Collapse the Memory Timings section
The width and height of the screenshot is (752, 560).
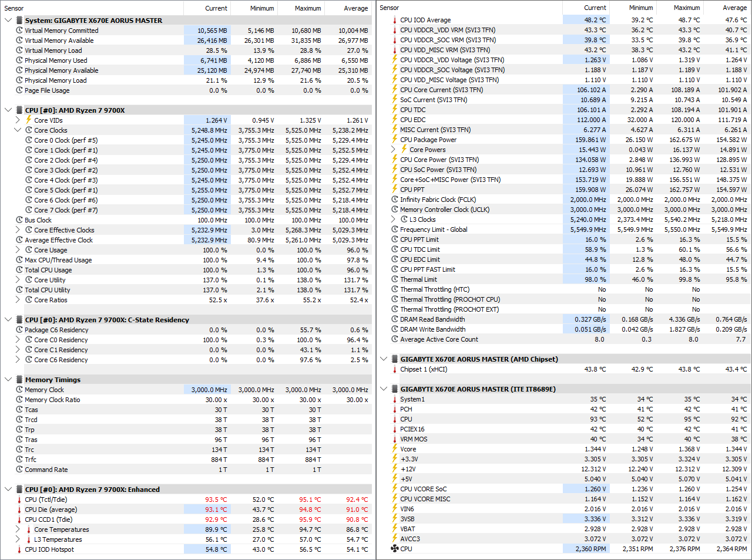(8, 380)
